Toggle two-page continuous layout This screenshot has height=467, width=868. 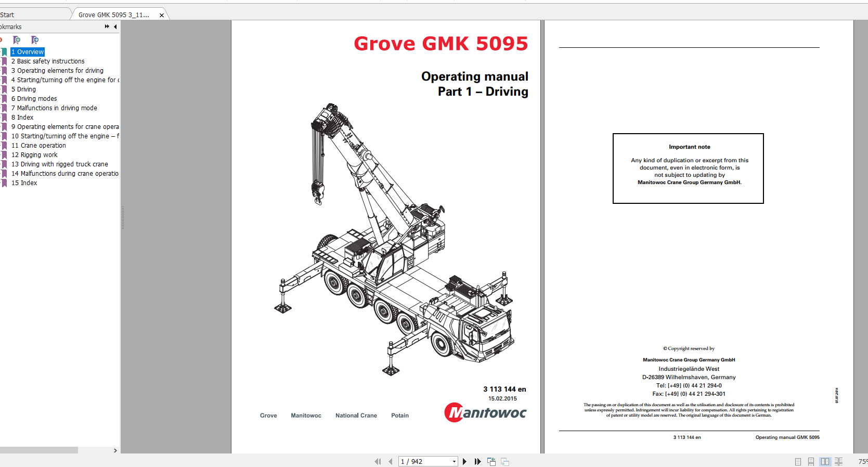click(x=838, y=461)
